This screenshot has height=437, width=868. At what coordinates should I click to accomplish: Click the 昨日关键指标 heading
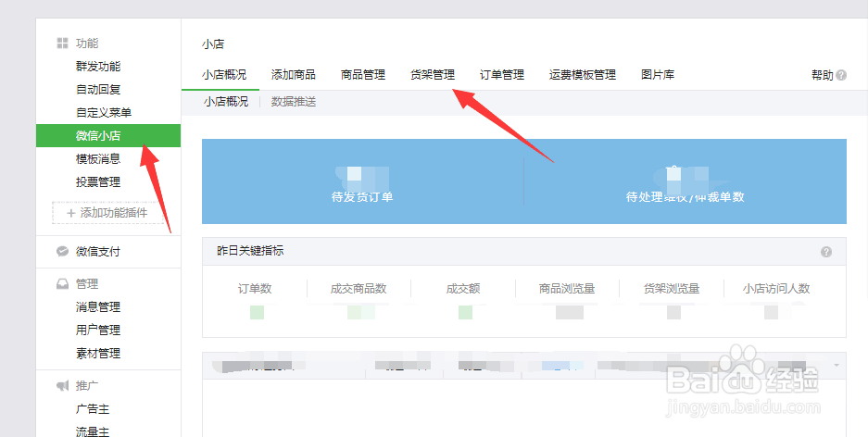[250, 251]
